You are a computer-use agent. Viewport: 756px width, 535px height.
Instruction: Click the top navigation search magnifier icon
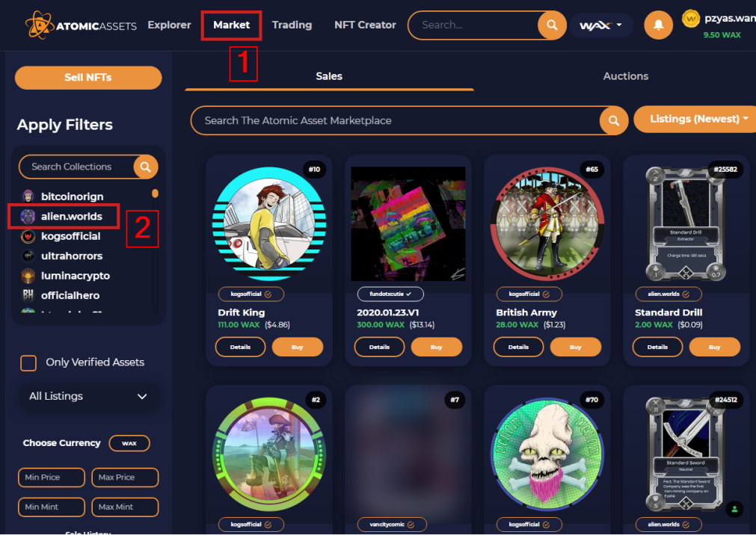pos(552,25)
